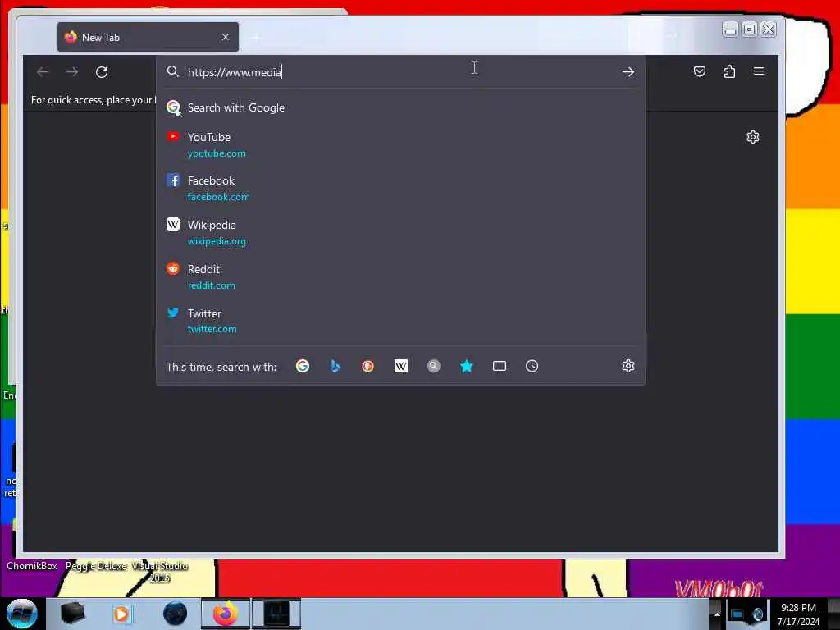
Task: Select Search with Google suggestion
Action: (400, 107)
